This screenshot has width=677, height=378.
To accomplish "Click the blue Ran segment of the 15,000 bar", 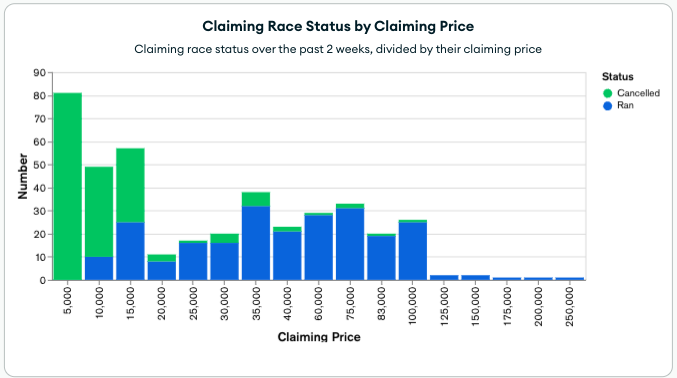I will click(130, 251).
